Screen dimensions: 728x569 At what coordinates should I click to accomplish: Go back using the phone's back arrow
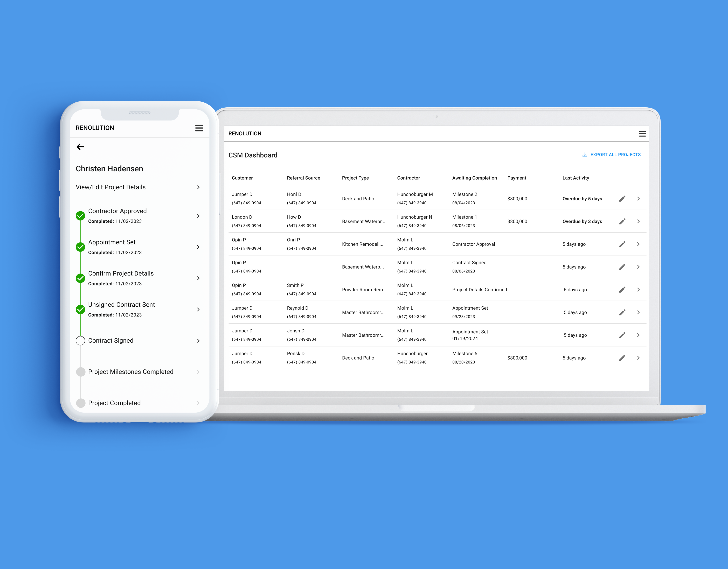tap(80, 147)
